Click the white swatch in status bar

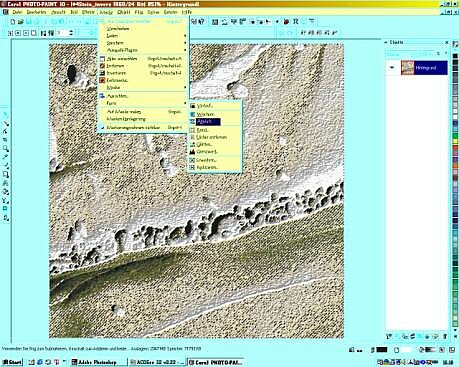(407, 350)
